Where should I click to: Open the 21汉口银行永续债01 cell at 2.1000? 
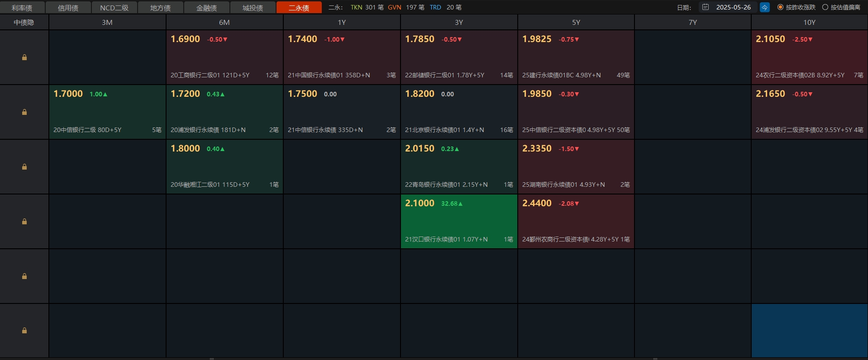[x=459, y=221]
